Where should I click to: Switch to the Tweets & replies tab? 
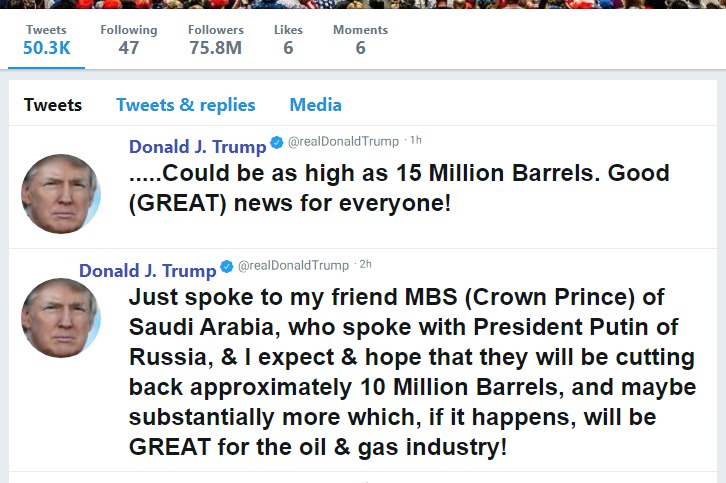(185, 105)
